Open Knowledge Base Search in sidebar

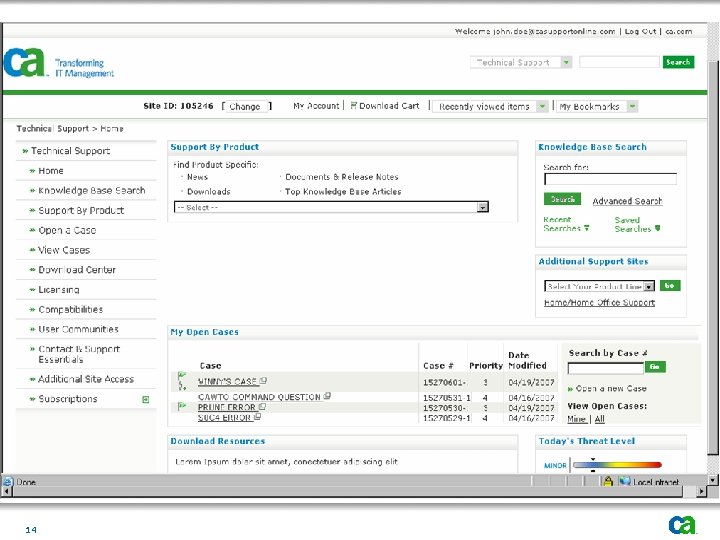91,191
